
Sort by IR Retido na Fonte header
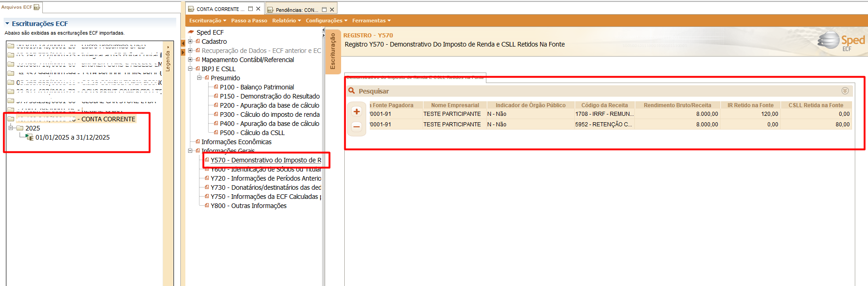click(x=751, y=105)
